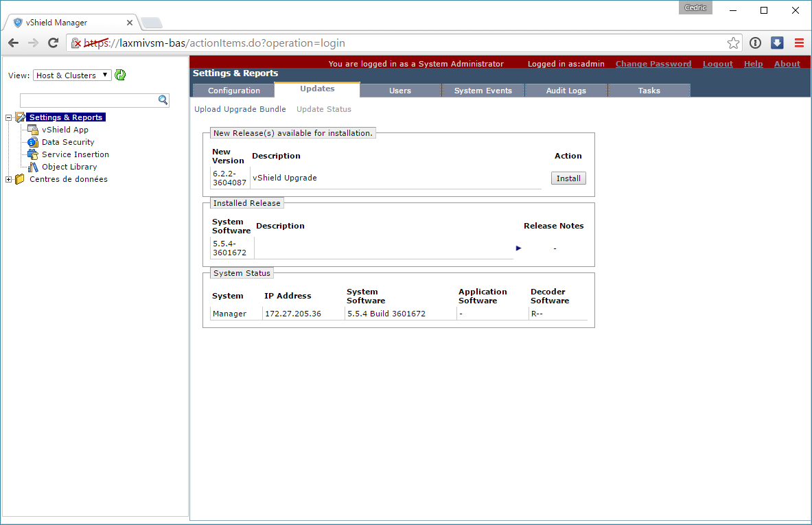Click the inventory search input field
This screenshot has height=525, width=812.
pyautogui.click(x=89, y=100)
